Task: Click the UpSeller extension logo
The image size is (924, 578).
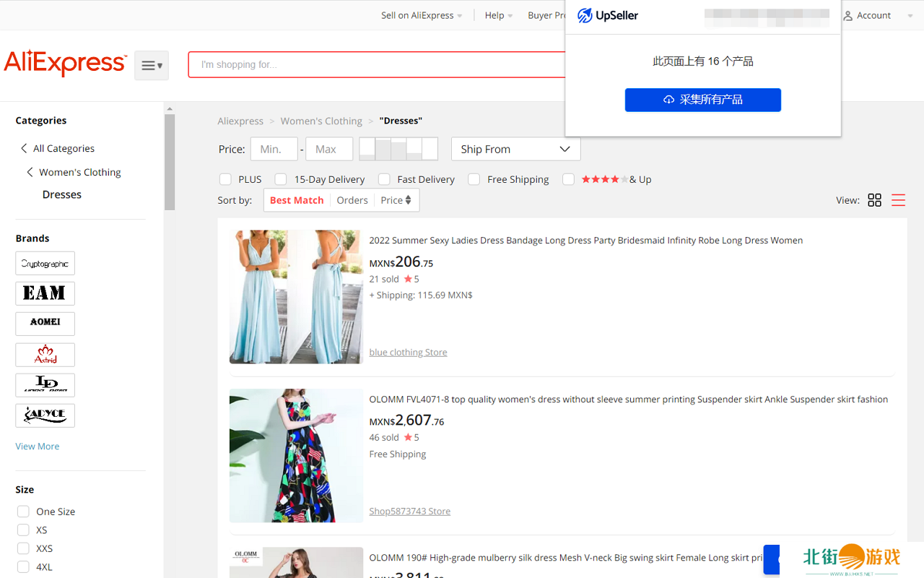Action: 608,16
